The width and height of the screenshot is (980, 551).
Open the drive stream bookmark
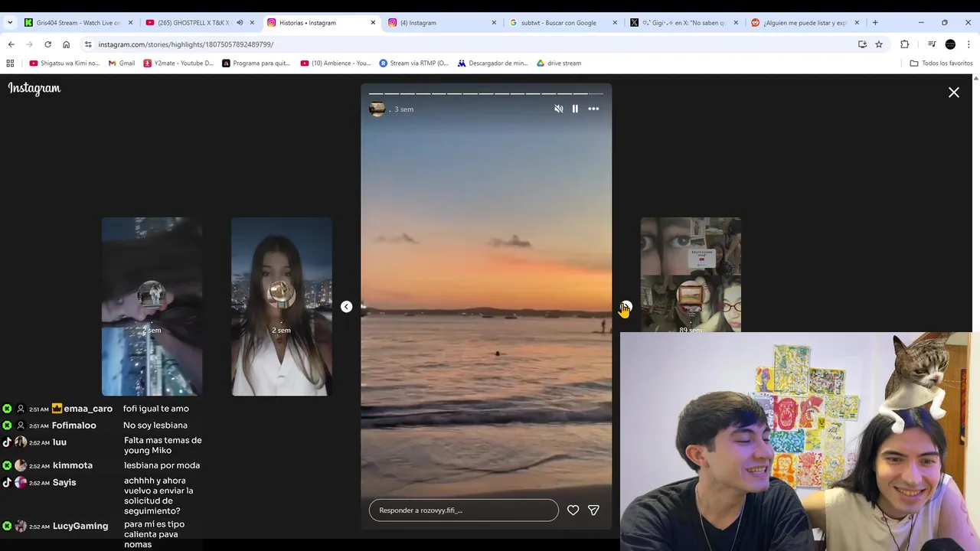[559, 64]
